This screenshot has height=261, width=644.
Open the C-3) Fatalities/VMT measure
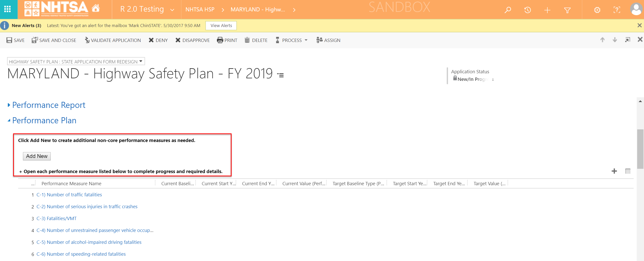57,218
